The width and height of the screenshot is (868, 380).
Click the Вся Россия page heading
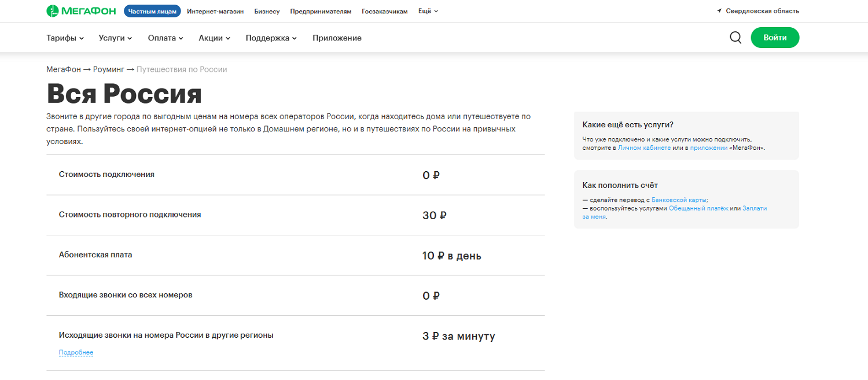[124, 94]
